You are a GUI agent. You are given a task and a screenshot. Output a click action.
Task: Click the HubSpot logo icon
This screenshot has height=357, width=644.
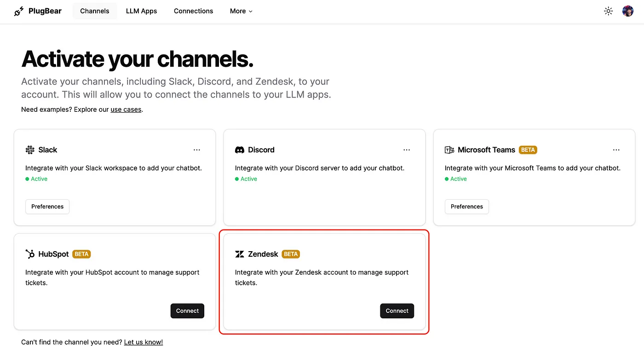click(30, 254)
